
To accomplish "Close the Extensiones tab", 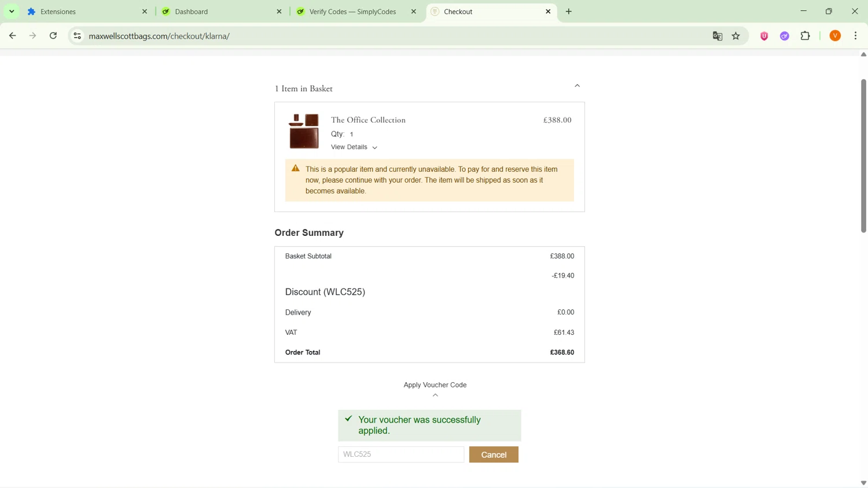I will [145, 12].
